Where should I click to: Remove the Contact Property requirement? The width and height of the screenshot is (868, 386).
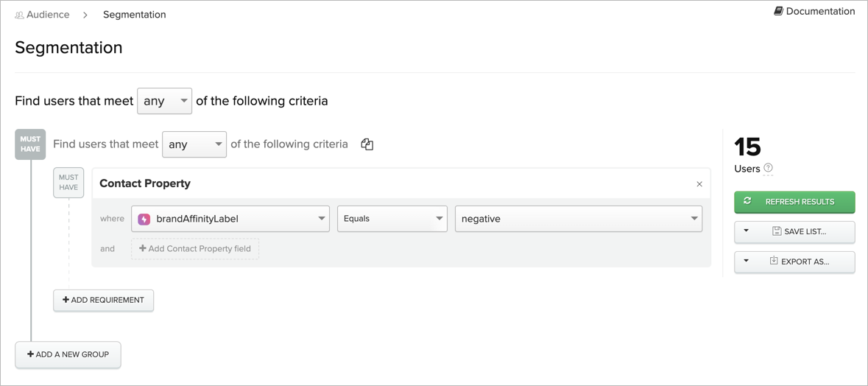[699, 184]
